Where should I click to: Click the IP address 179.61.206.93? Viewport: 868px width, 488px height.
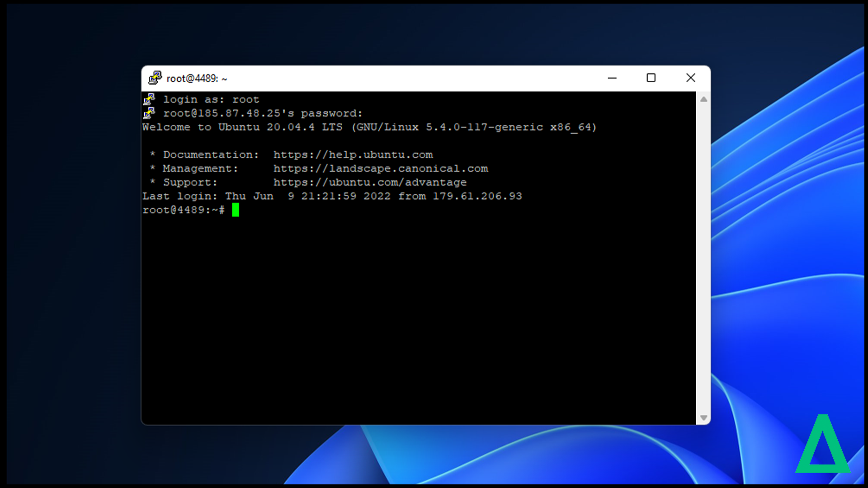[x=477, y=196]
